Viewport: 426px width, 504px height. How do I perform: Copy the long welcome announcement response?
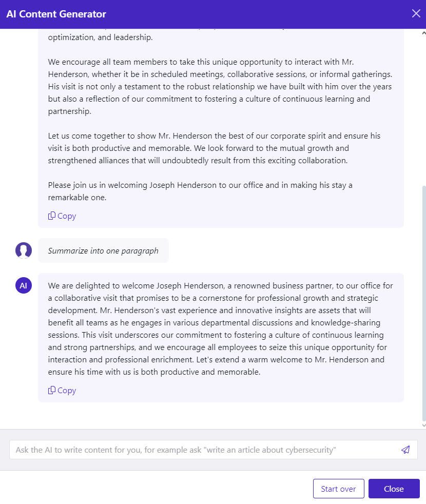pyautogui.click(x=62, y=216)
